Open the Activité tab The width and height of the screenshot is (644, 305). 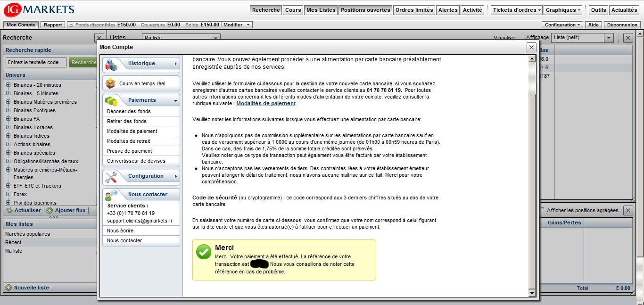pos(472,10)
